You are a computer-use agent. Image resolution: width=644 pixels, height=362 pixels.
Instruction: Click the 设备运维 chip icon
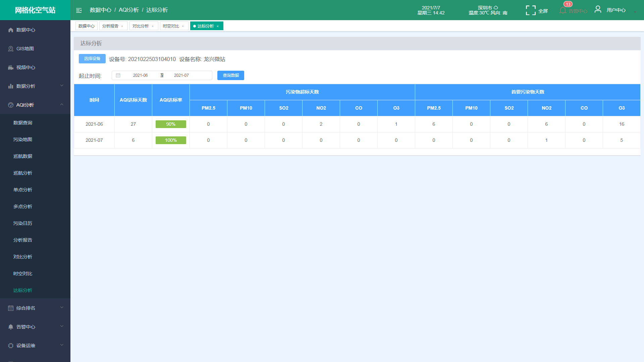point(11,346)
